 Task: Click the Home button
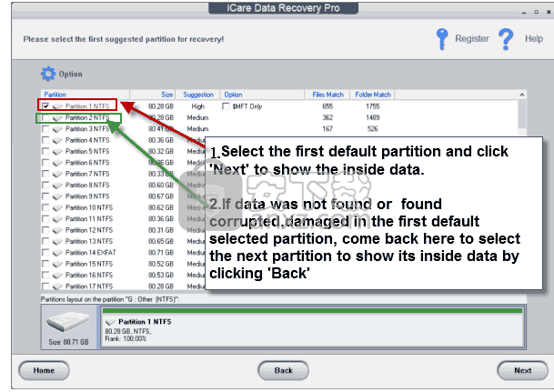coord(44,370)
